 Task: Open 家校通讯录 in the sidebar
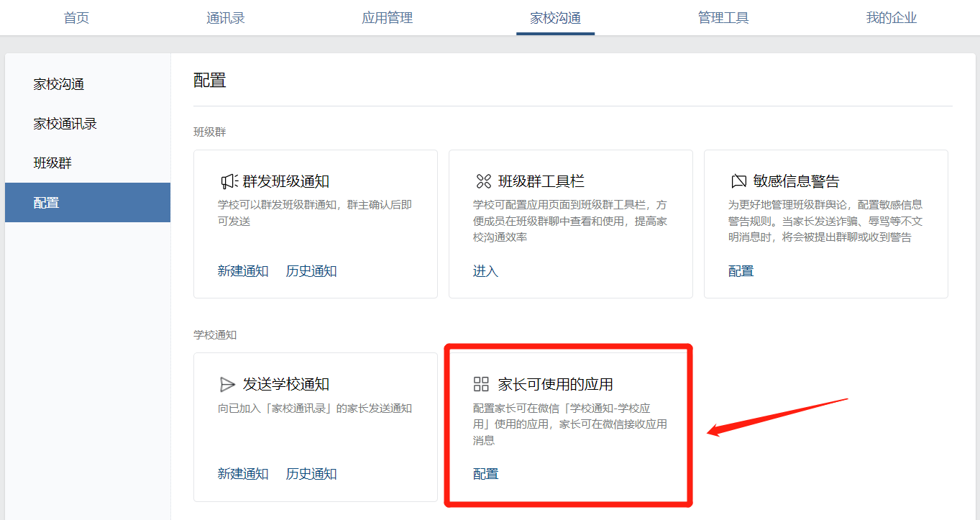(x=88, y=124)
